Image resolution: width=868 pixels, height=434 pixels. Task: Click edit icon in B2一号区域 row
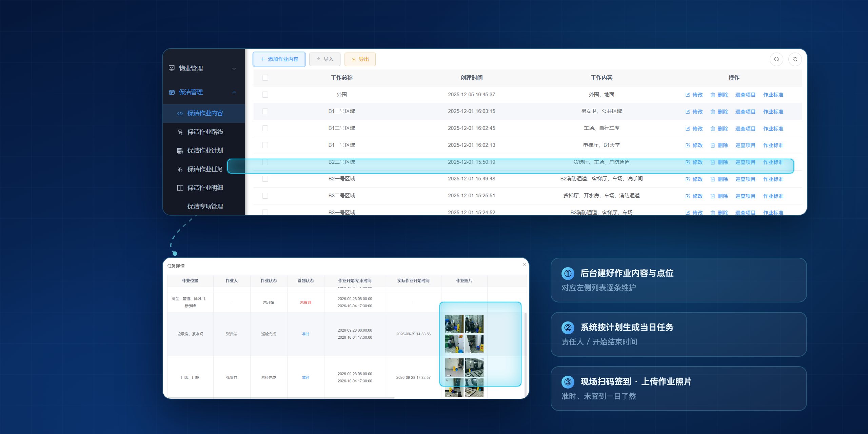(x=688, y=179)
